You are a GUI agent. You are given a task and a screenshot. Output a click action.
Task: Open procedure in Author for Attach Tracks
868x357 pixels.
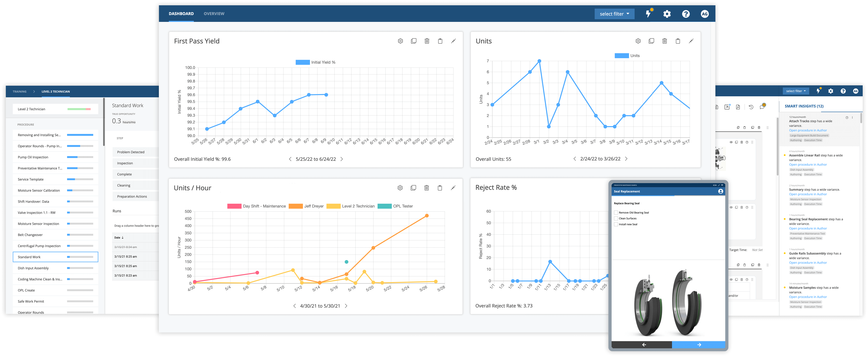coord(808,130)
